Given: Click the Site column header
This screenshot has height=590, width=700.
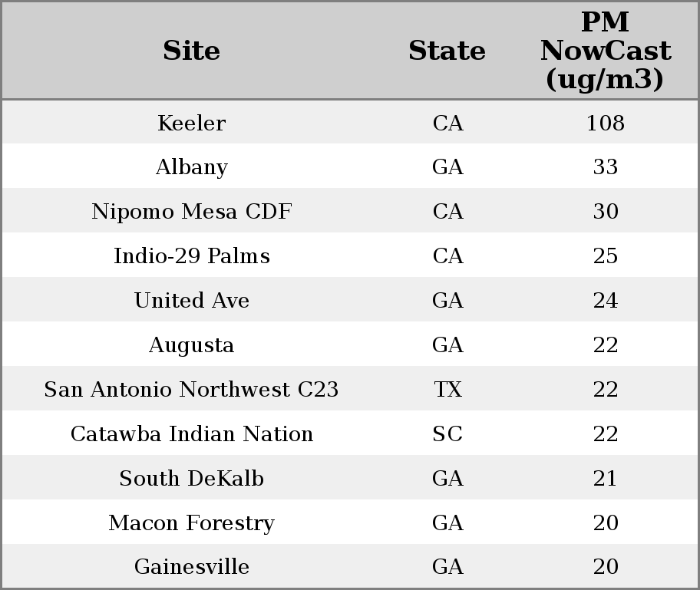Looking at the screenshot, I should pos(191,51).
